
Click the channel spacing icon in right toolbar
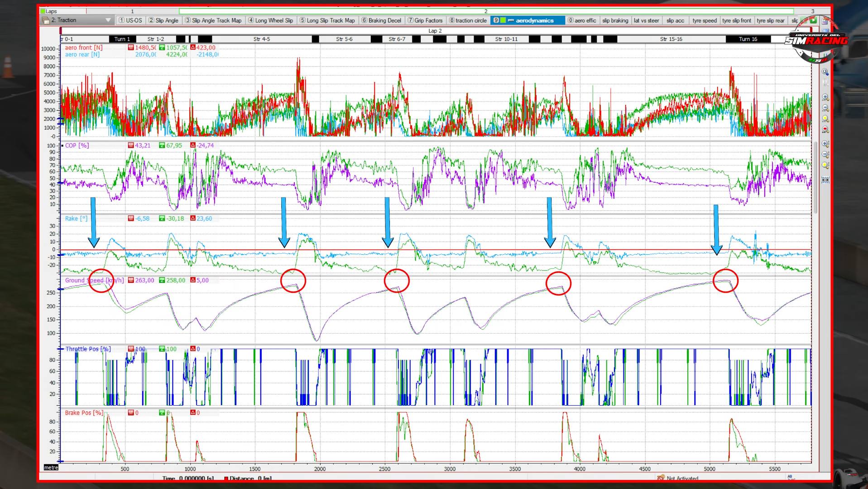[825, 180]
